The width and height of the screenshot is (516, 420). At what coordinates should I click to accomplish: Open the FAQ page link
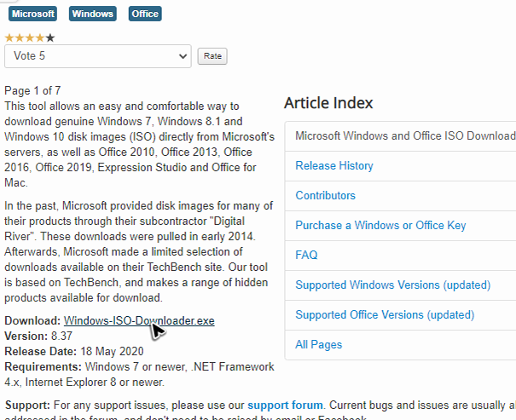tap(306, 255)
